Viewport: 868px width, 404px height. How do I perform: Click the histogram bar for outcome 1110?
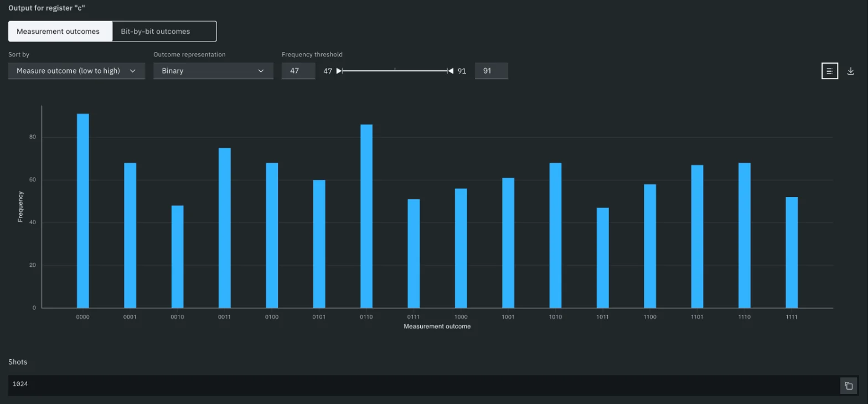(x=745, y=235)
